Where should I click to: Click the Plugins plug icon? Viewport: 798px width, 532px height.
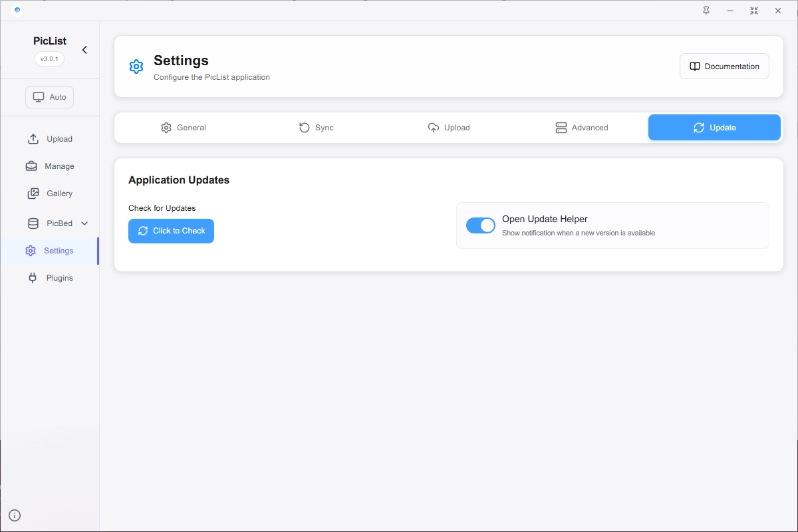coord(33,278)
